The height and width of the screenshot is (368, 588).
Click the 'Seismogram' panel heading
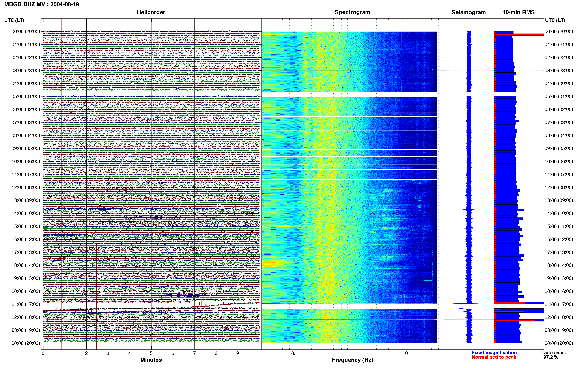coord(469,12)
